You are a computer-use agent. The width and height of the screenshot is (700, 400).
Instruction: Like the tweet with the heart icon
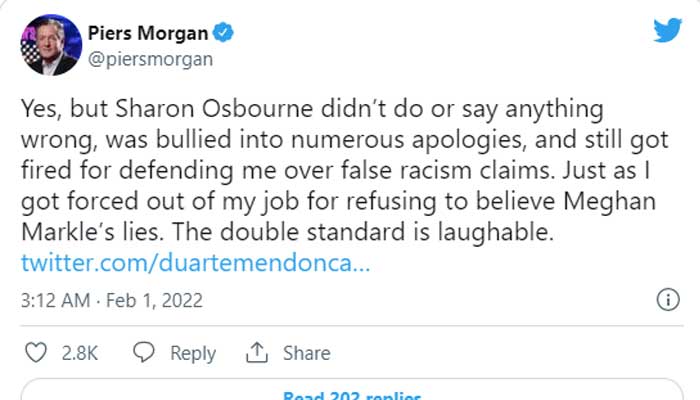click(x=36, y=353)
